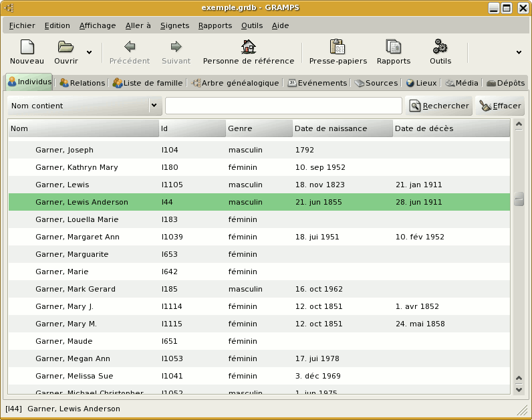532x420 pixels.
Task: Click the Nouveau new file icon
Action: coord(27,47)
